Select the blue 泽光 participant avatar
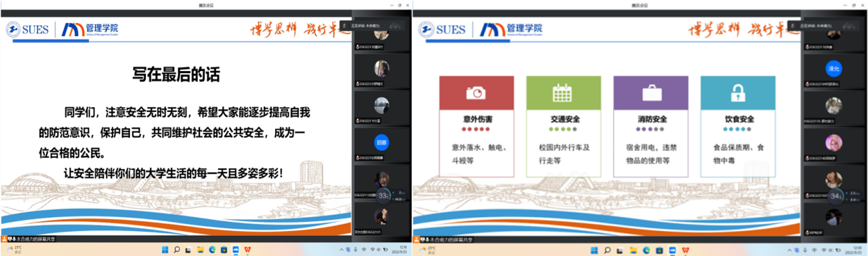Screen dimensions: 868x256 833,69
